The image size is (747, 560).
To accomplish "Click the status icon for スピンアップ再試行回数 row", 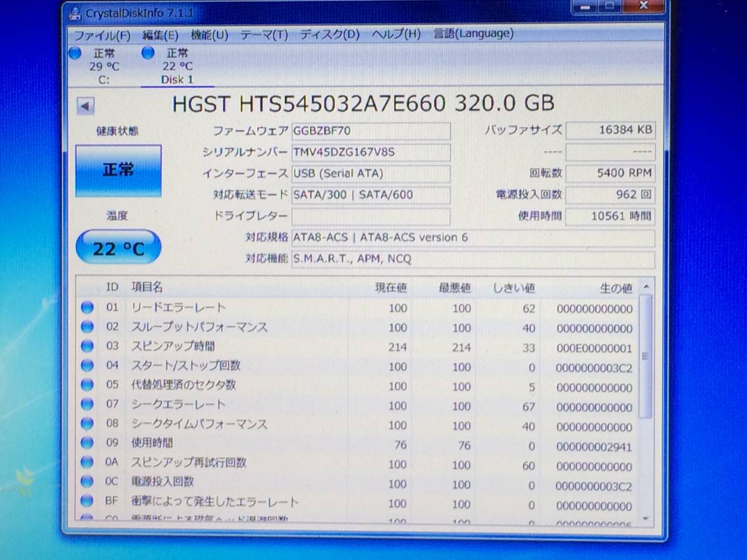I will (87, 463).
